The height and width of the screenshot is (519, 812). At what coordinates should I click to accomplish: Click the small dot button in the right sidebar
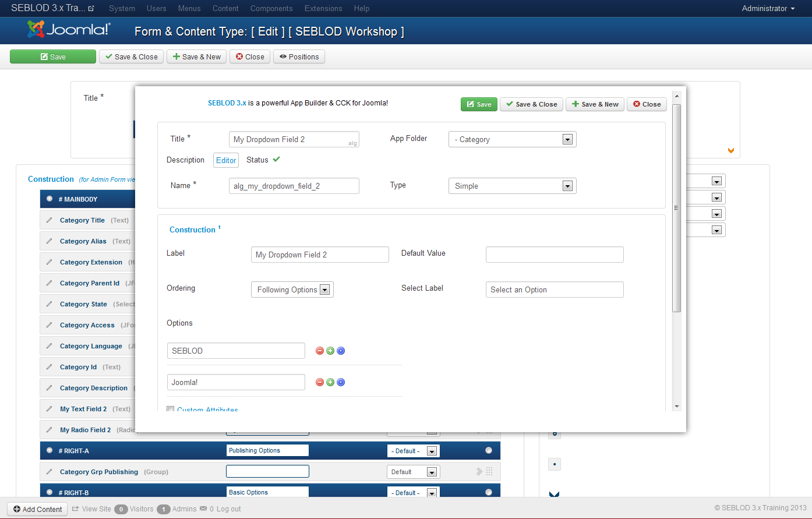click(555, 464)
